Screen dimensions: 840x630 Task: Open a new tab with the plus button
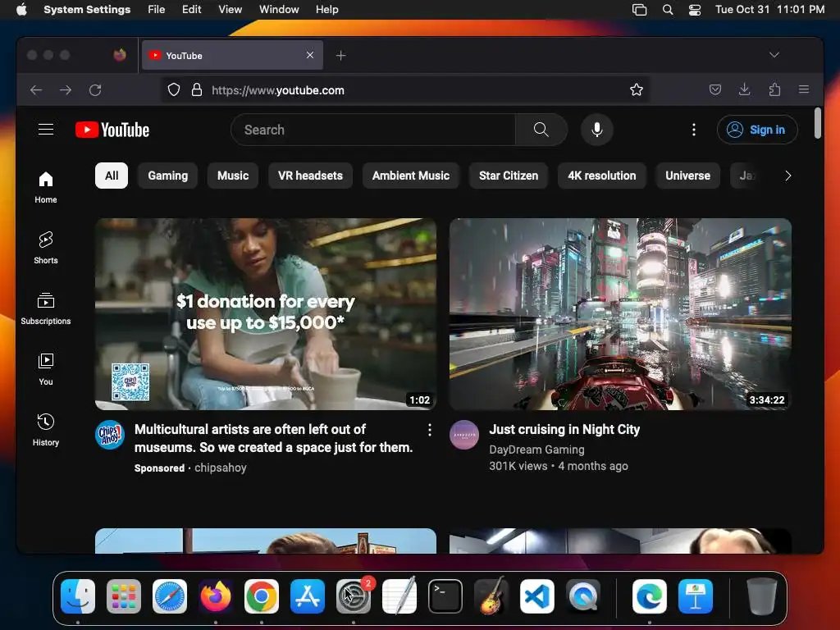click(x=340, y=55)
